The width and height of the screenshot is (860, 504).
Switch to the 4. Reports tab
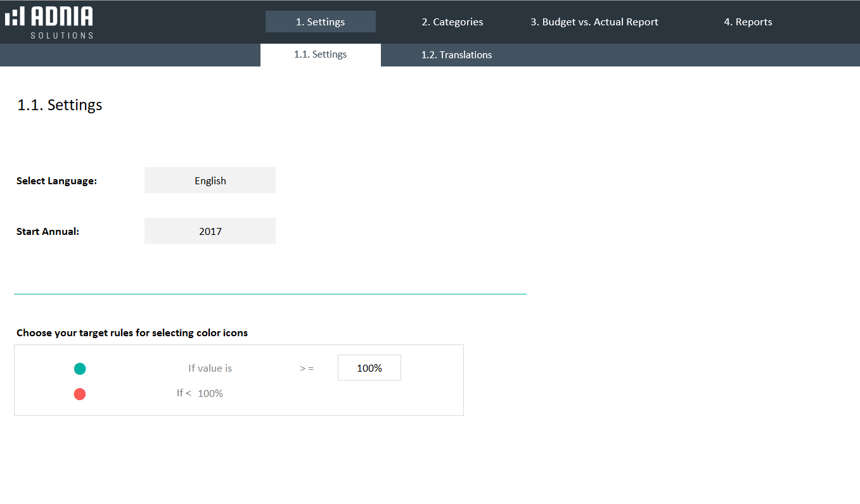tap(748, 22)
